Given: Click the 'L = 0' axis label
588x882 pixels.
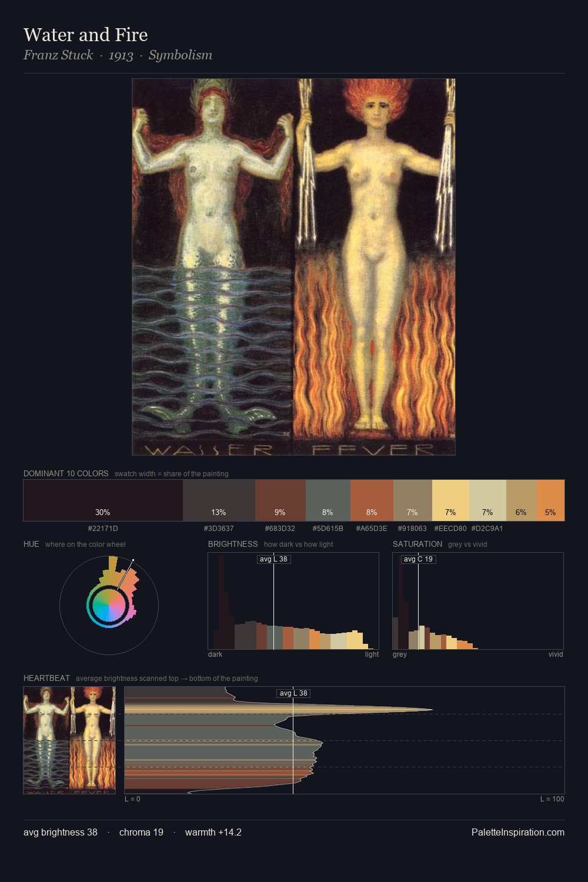Looking at the screenshot, I should click(x=132, y=799).
